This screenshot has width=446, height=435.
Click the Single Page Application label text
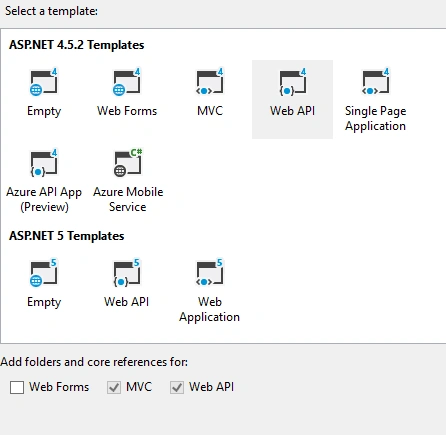coord(376,118)
